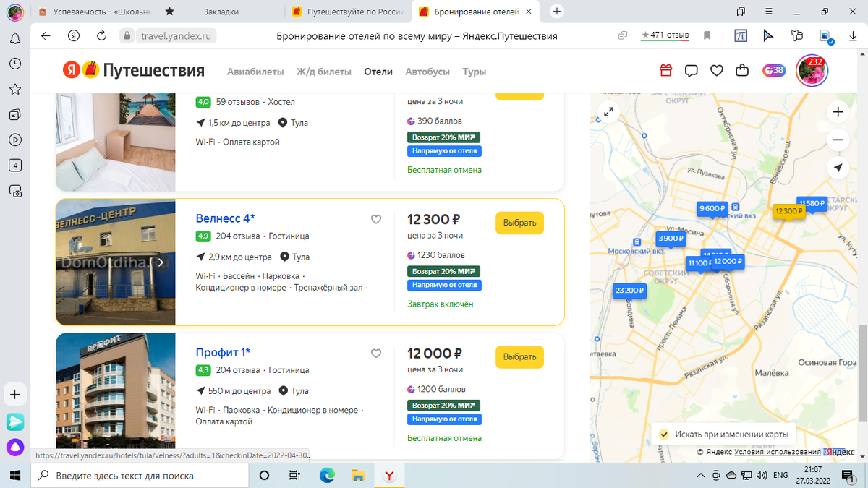Open the chat messages icon in header
868x488 pixels.
pyautogui.click(x=691, y=71)
